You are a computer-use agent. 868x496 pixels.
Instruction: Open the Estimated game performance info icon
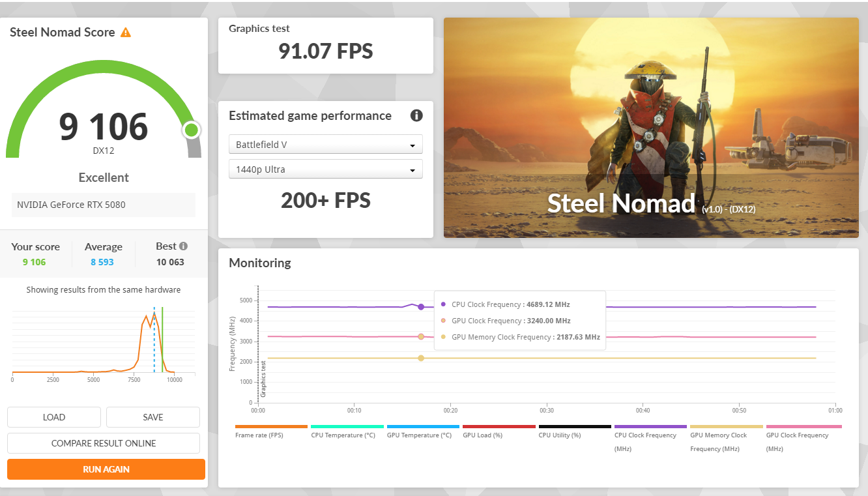(416, 115)
